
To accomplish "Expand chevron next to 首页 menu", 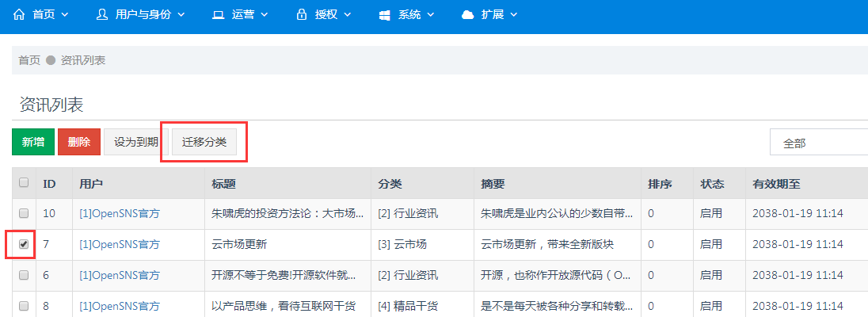I will (65, 15).
